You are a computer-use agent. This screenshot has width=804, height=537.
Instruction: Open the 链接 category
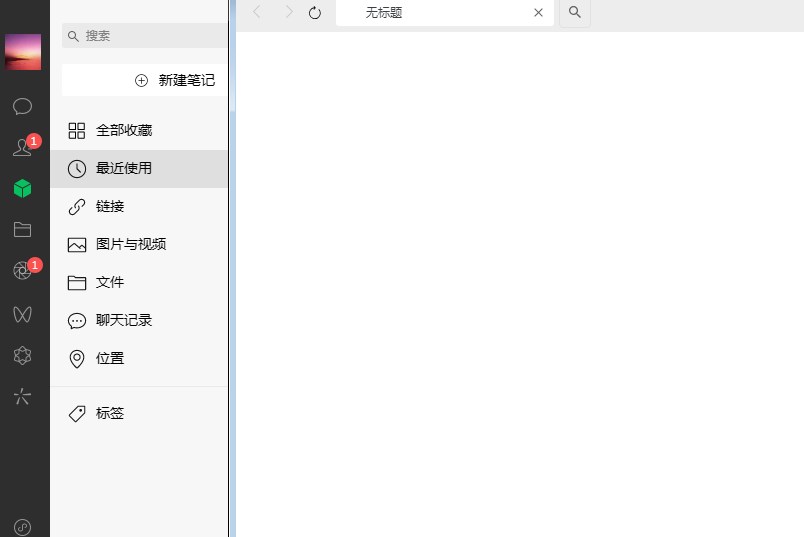tap(110, 207)
